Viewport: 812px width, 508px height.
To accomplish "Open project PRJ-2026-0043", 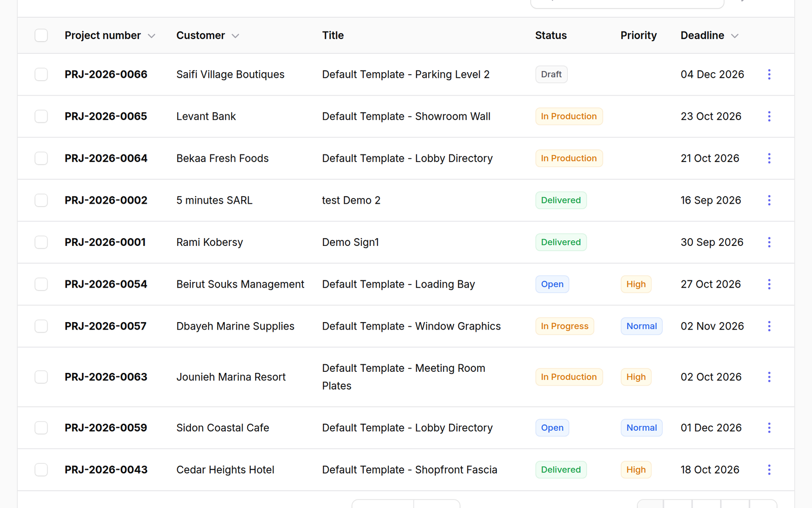I will [106, 470].
